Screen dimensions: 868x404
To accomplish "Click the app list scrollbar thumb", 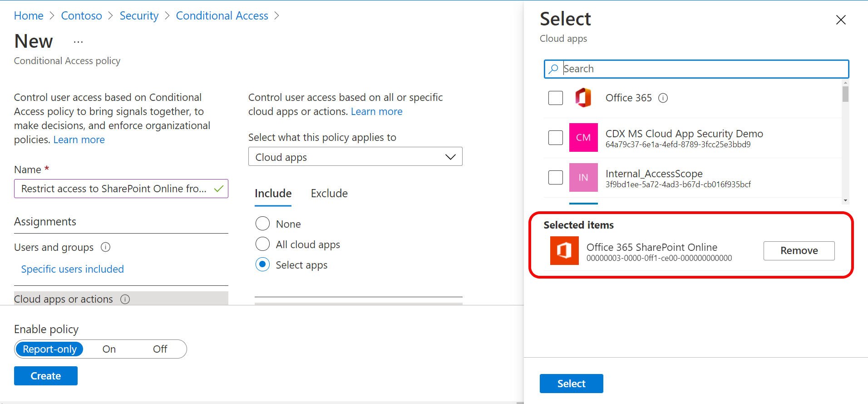I will coord(845,94).
